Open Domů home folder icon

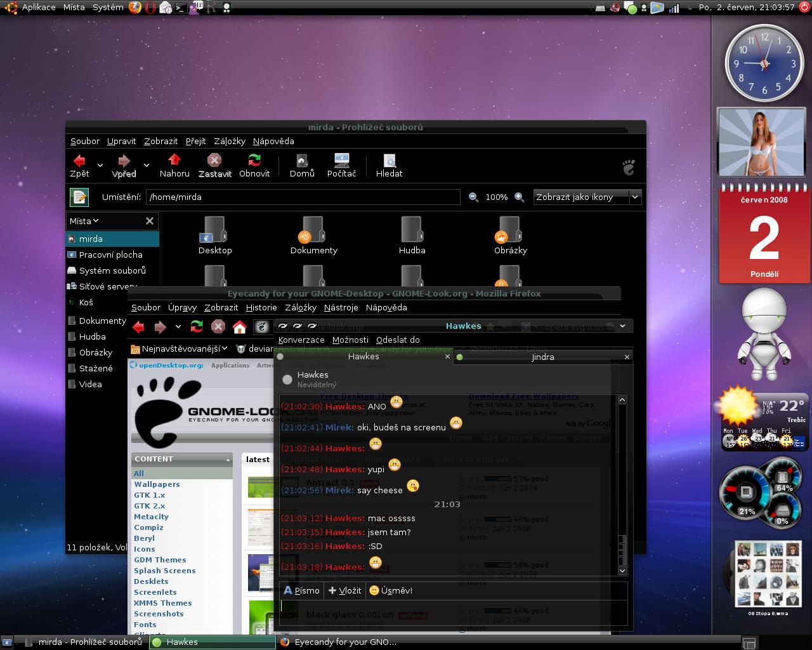(302, 160)
